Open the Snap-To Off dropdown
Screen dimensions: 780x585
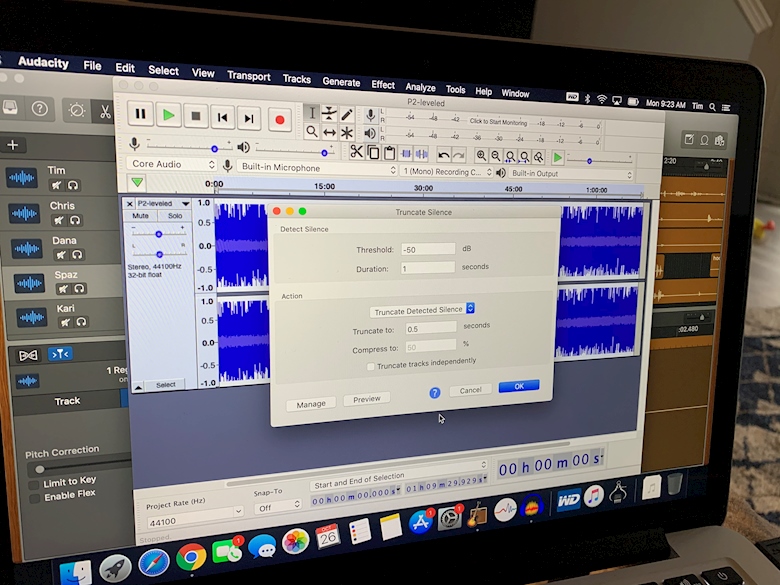pyautogui.click(x=278, y=507)
